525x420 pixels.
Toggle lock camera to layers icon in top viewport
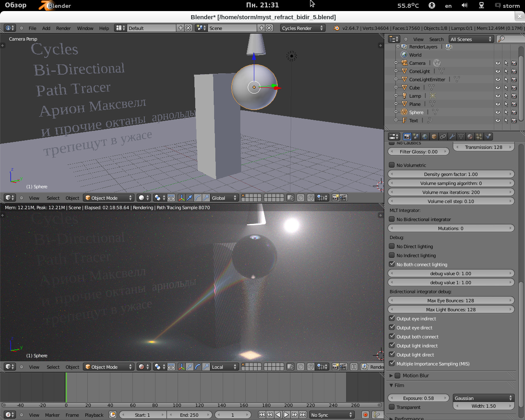click(290, 198)
